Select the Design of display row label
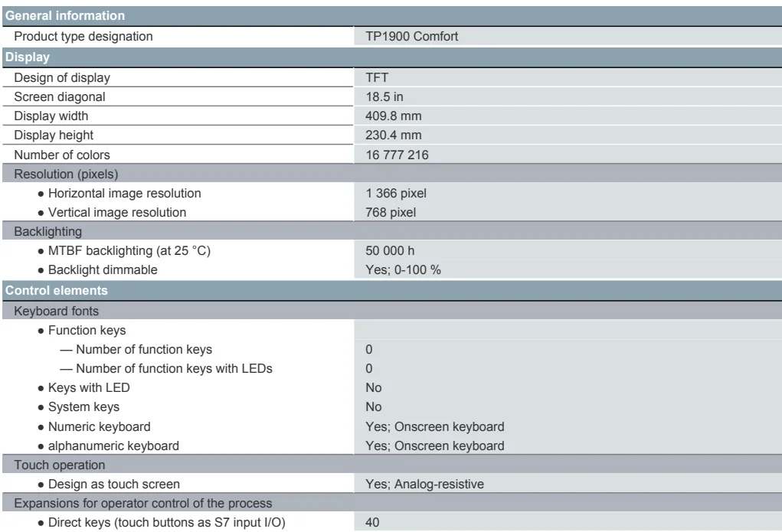The image size is (782, 532). tap(59, 77)
